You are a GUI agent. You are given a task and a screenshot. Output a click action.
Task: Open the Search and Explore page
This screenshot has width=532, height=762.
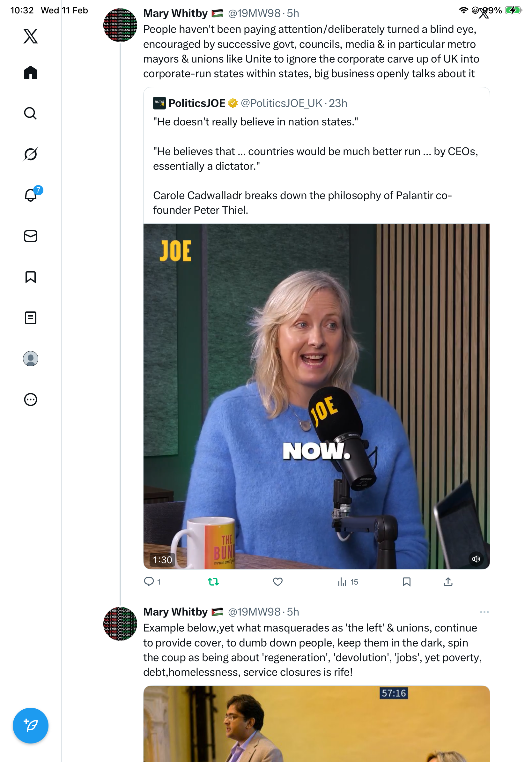(31, 113)
